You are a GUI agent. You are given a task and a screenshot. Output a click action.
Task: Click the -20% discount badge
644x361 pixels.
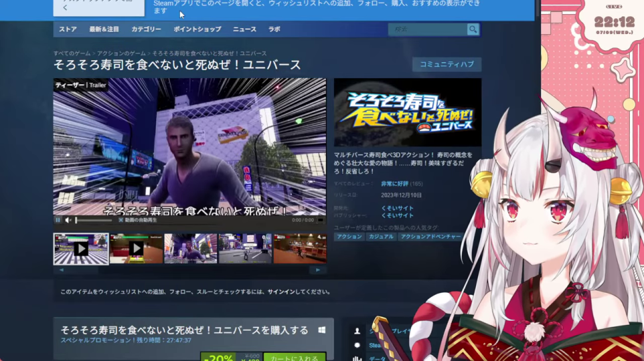point(218,357)
